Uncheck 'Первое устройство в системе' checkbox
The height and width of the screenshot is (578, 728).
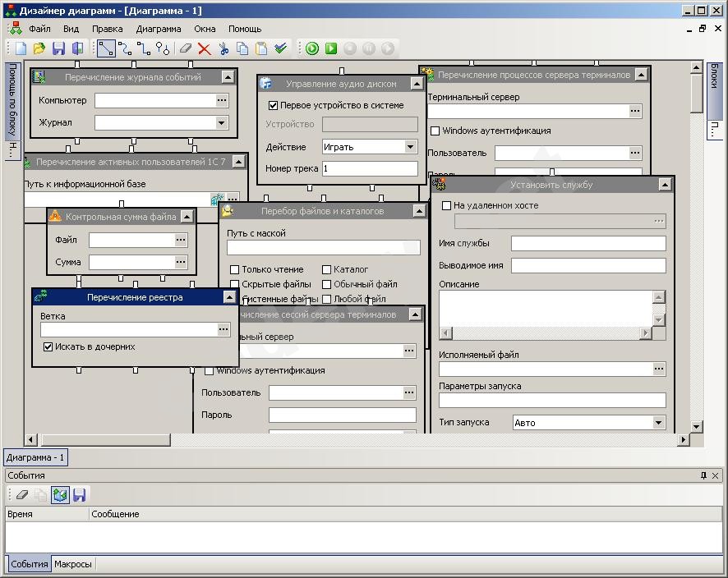(x=274, y=105)
